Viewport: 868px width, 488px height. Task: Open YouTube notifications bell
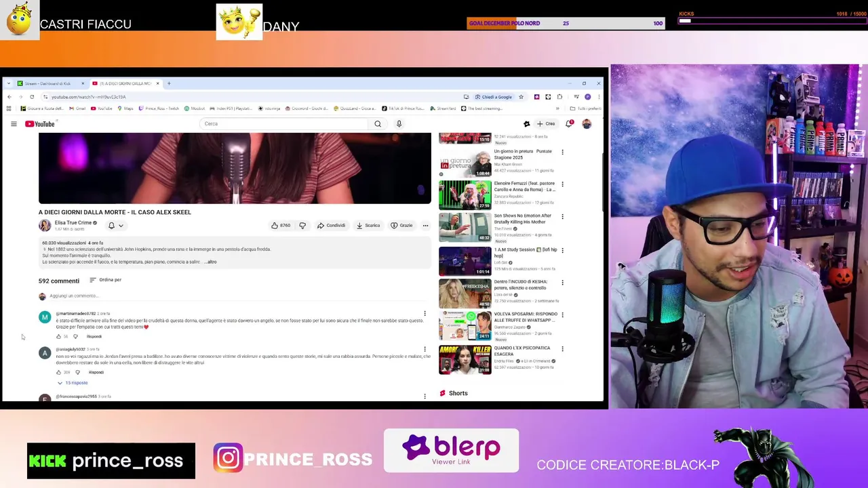pyautogui.click(x=569, y=124)
